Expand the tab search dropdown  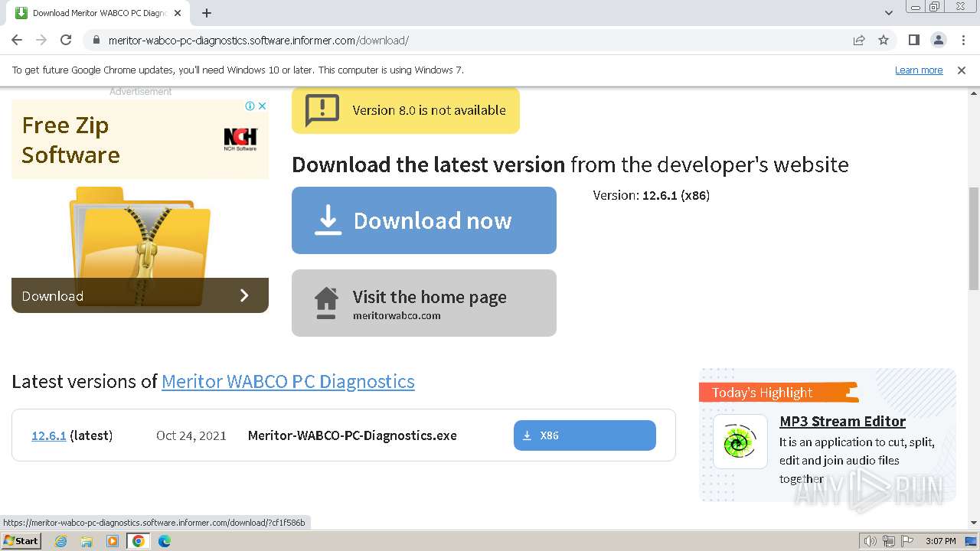point(888,13)
